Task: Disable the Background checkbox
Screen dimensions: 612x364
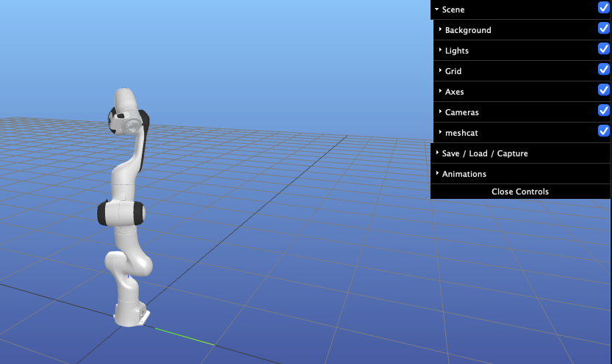Action: tap(604, 29)
